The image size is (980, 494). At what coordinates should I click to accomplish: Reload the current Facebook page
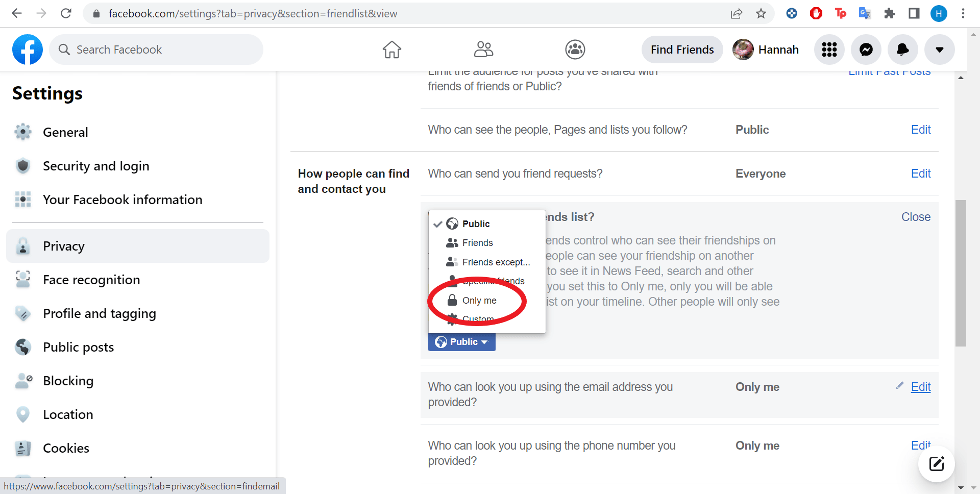[66, 13]
